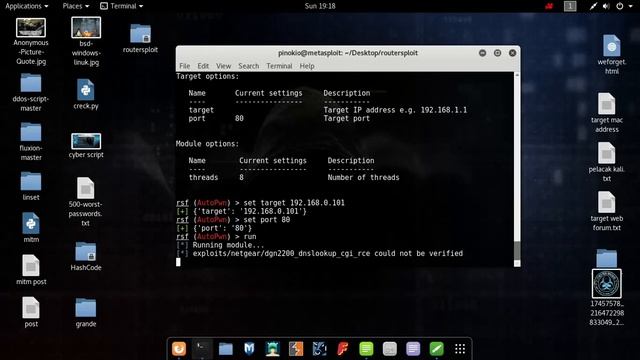
Task: Open the clock Sun 19:18 calendar
Action: point(320,6)
